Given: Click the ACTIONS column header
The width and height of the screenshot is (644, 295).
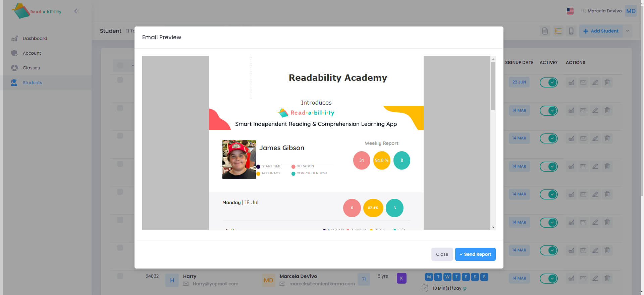Looking at the screenshot, I should pyautogui.click(x=575, y=63).
